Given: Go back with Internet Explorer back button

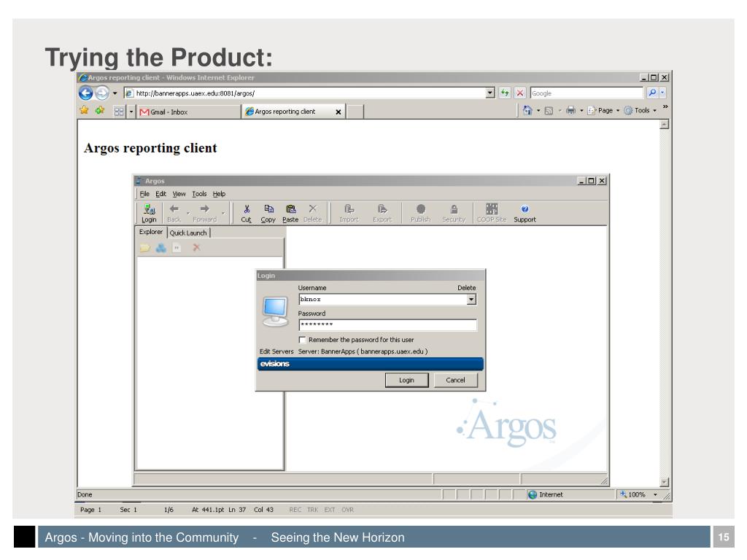Looking at the screenshot, I should click(x=86, y=93).
